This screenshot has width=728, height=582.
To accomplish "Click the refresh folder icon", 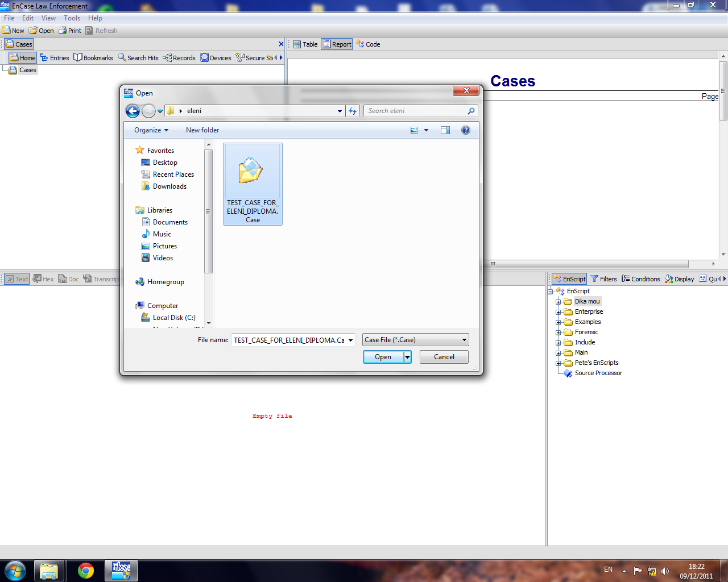I will point(353,111).
